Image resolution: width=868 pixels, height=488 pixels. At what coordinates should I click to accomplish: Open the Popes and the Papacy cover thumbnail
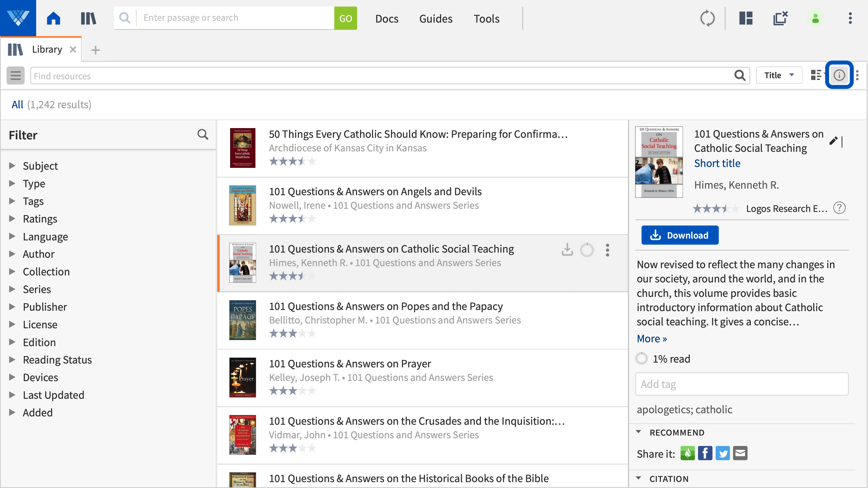coord(243,320)
